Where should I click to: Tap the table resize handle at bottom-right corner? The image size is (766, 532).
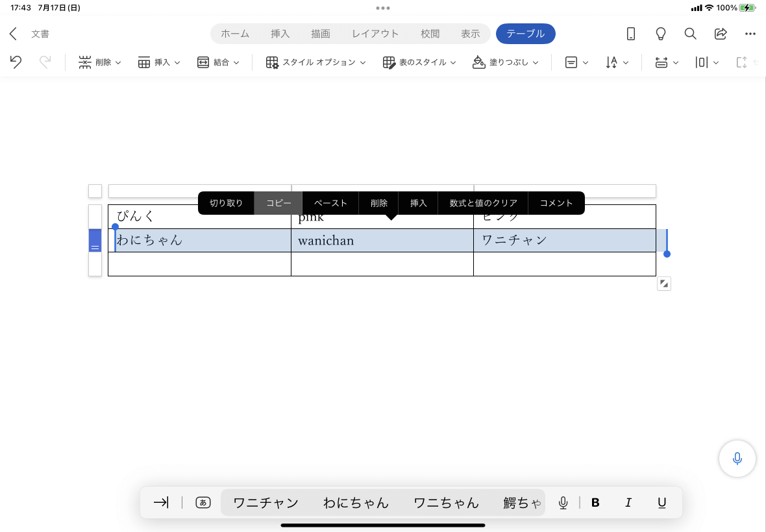coord(664,284)
